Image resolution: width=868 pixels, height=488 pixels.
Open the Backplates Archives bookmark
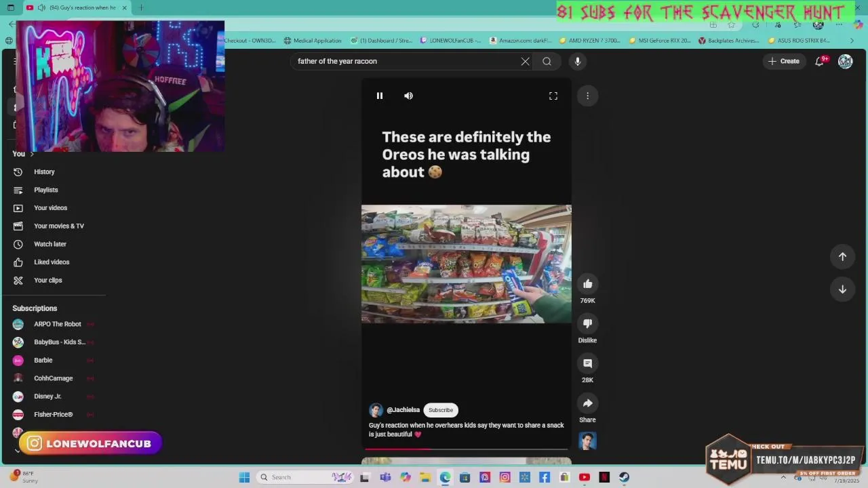tap(730, 41)
